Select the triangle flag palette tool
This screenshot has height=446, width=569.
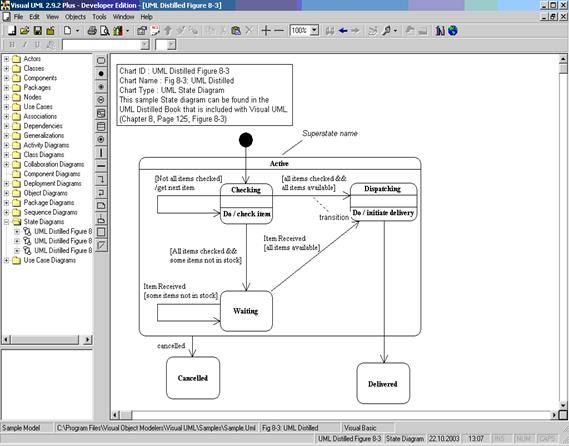click(x=101, y=245)
